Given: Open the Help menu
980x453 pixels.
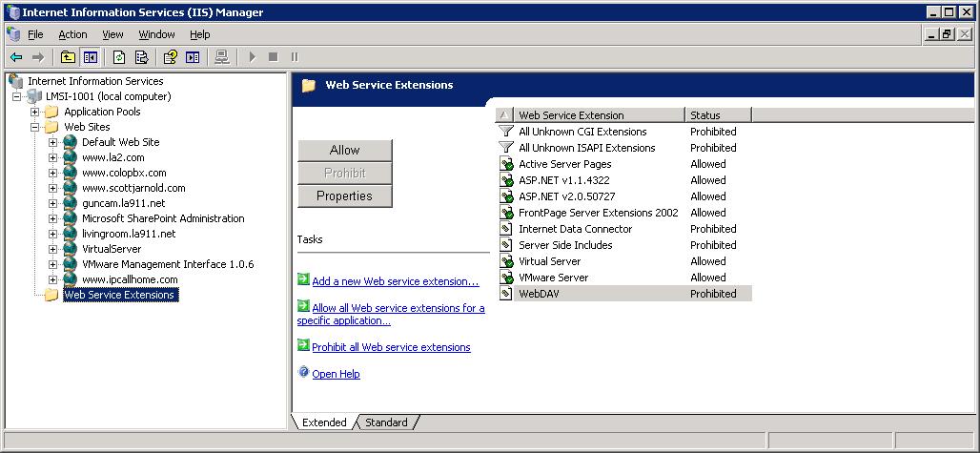Looking at the screenshot, I should pyautogui.click(x=200, y=34).
